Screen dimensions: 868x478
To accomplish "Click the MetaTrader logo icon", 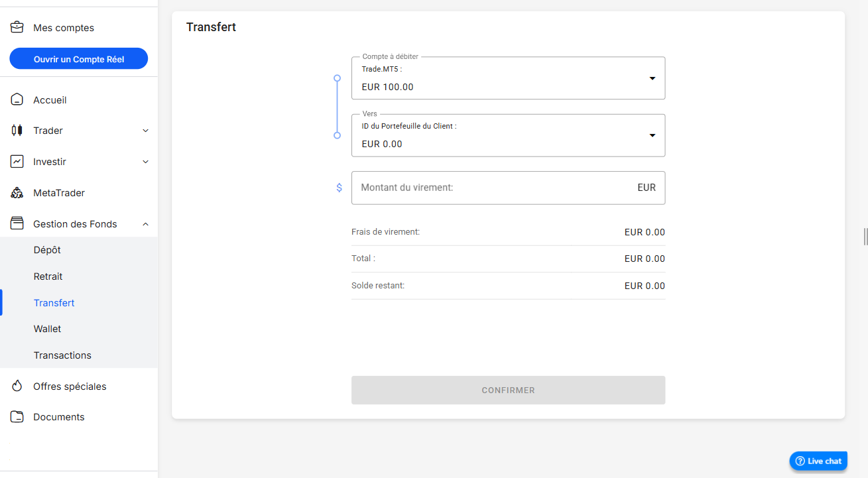I will [17, 193].
